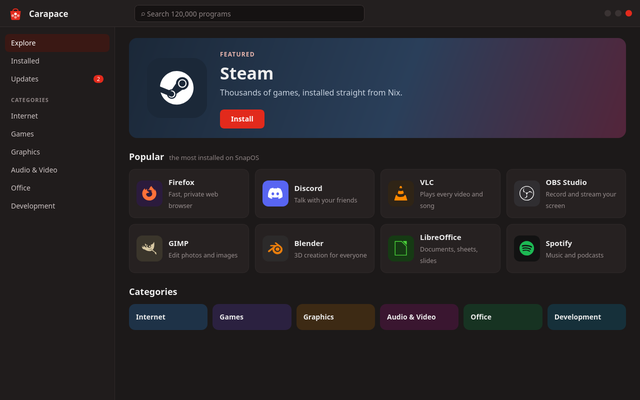Click '3D creation for everyone' text
The image size is (640, 400).
pyautogui.click(x=331, y=255)
